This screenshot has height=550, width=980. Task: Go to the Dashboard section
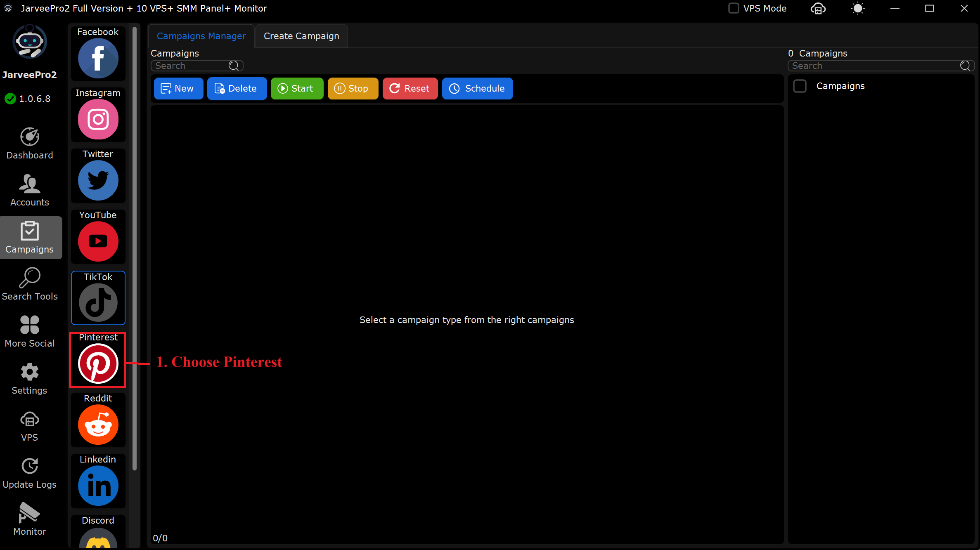(x=30, y=144)
